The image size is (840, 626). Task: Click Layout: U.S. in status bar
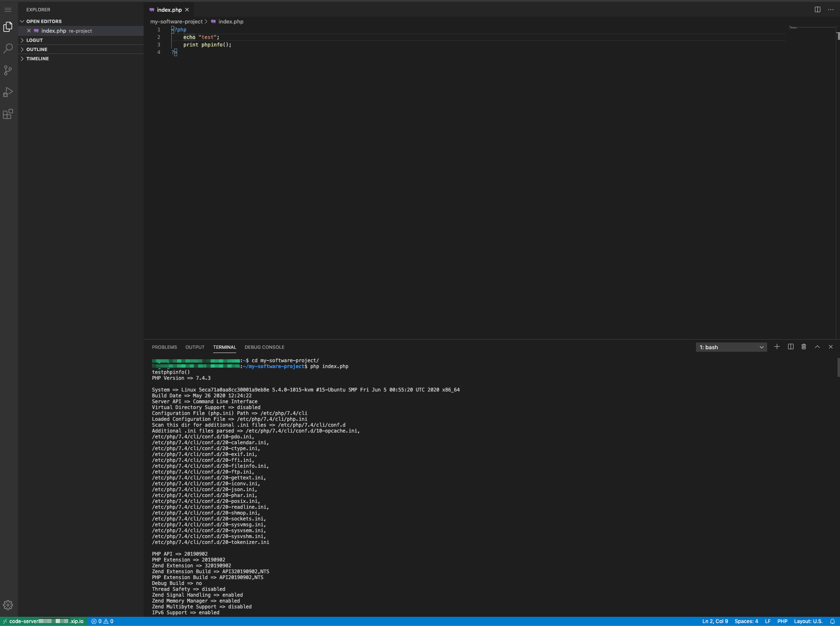[808, 621]
